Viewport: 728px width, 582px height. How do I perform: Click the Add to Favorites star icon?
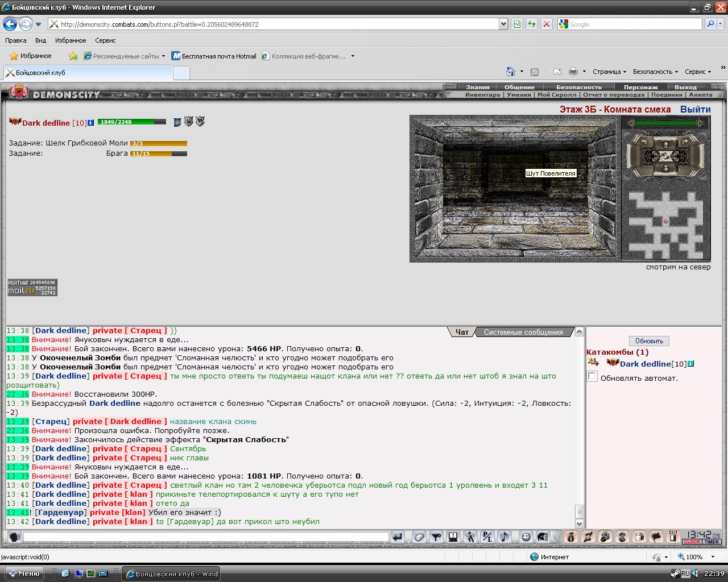73,56
